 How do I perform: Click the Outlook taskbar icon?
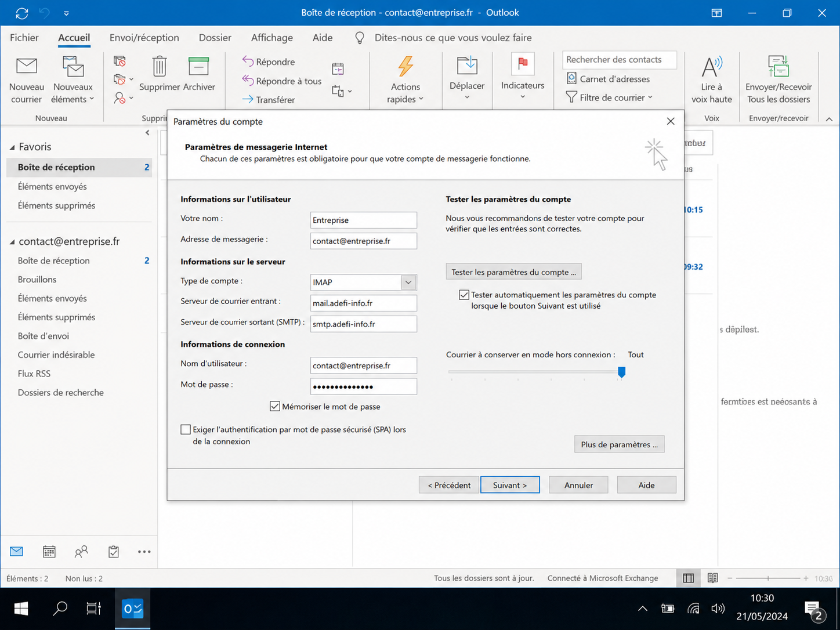pos(133,609)
